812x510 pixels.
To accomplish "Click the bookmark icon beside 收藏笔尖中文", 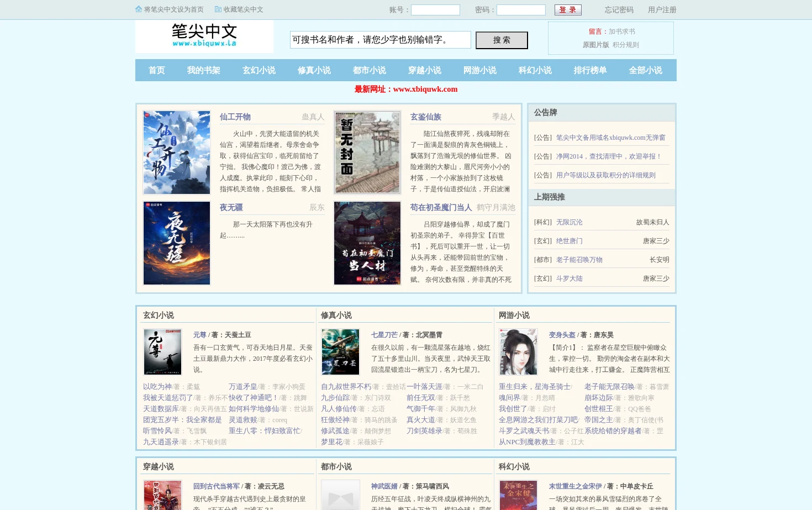I will coord(218,9).
